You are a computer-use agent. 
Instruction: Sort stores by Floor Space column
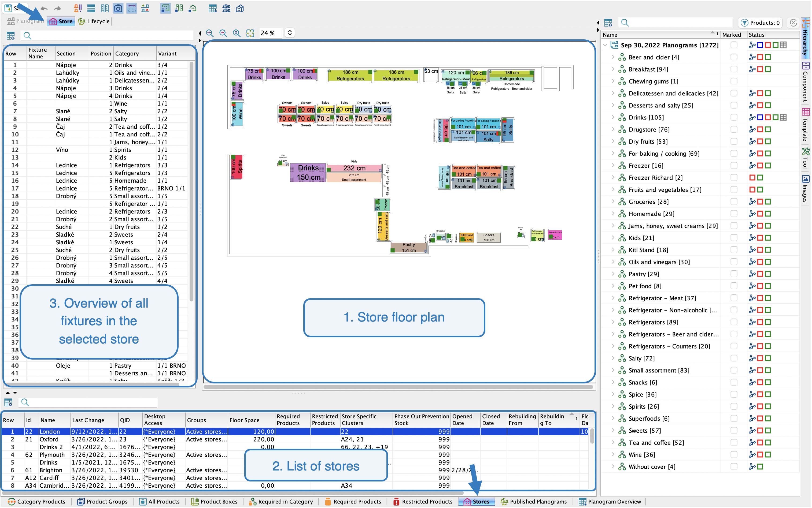(251, 420)
